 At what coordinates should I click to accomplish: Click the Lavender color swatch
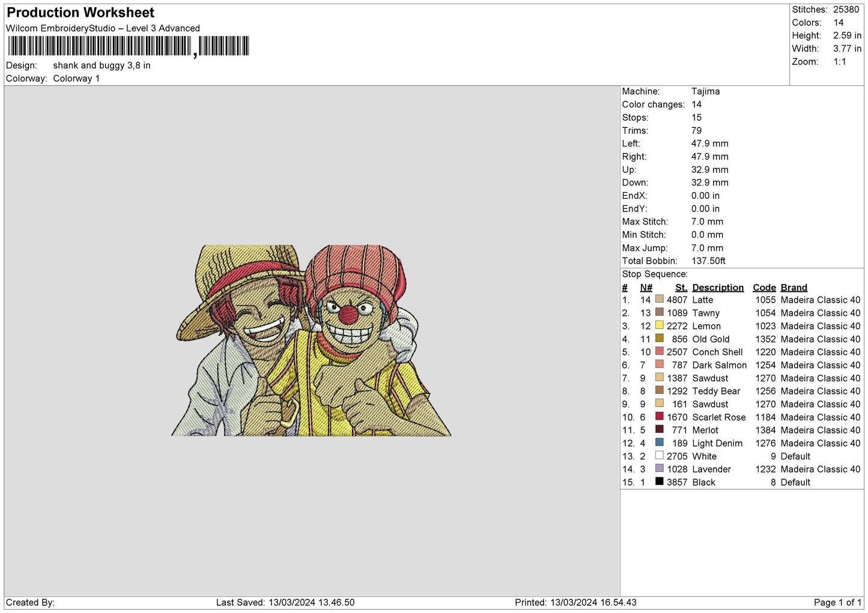tap(659, 468)
